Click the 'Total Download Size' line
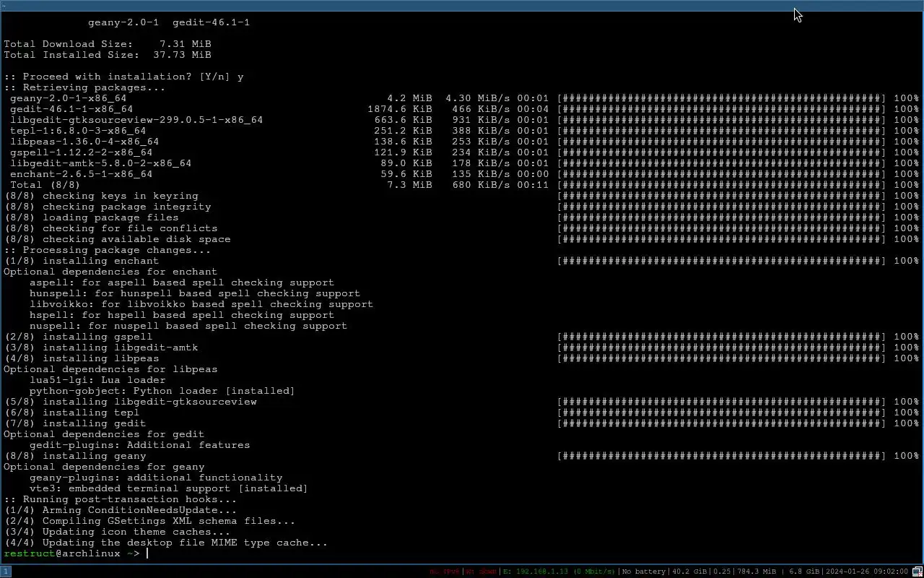Image resolution: width=924 pixels, height=578 pixels. [x=108, y=44]
